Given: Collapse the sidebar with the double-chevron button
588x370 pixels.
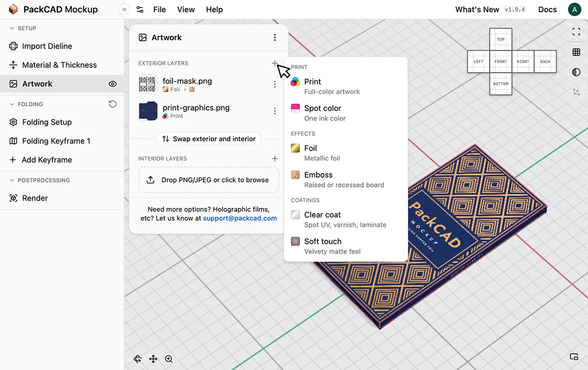Looking at the screenshot, I should point(124,9).
